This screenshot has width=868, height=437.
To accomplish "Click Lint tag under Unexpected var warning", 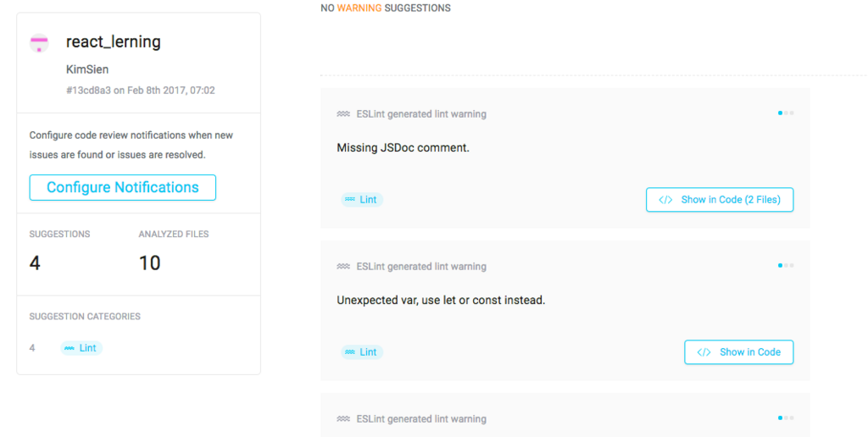I will click(x=362, y=352).
